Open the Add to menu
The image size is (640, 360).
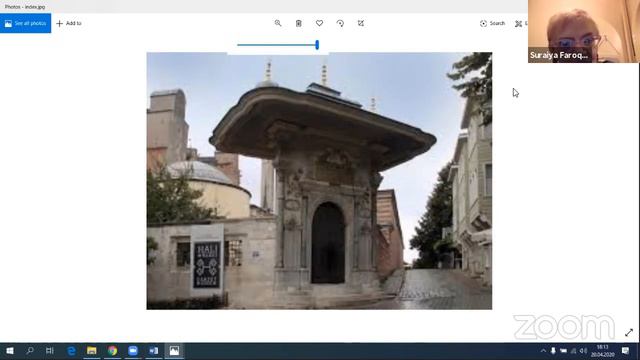(69, 23)
